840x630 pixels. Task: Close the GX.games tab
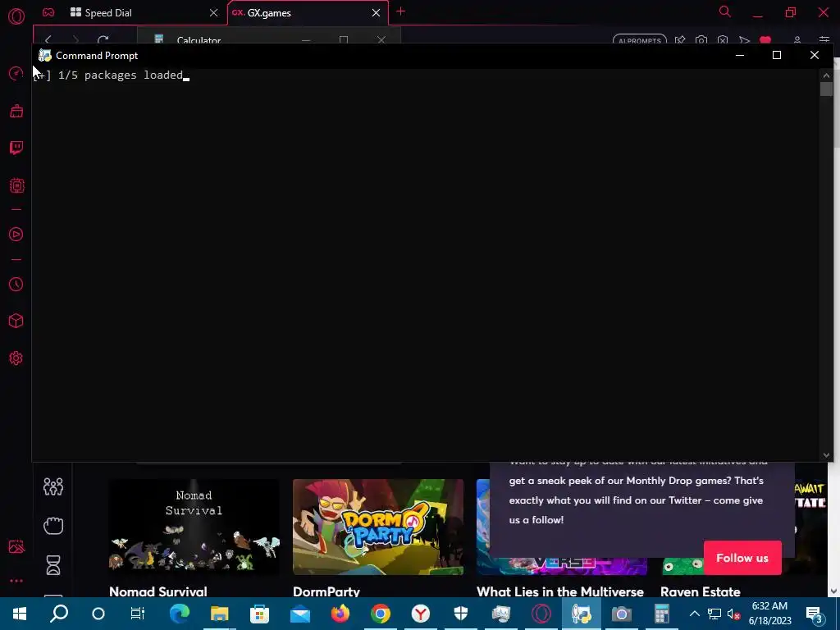pyautogui.click(x=376, y=12)
